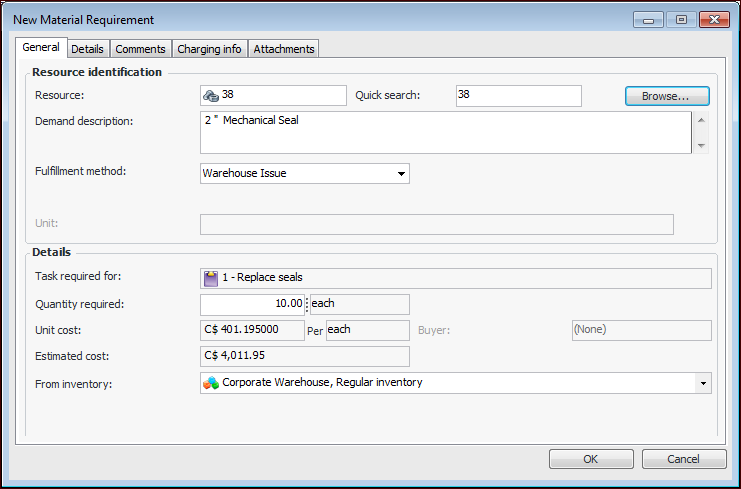This screenshot has width=741, height=489.
Task: Expand the From inventory dropdown arrow
Action: (703, 383)
